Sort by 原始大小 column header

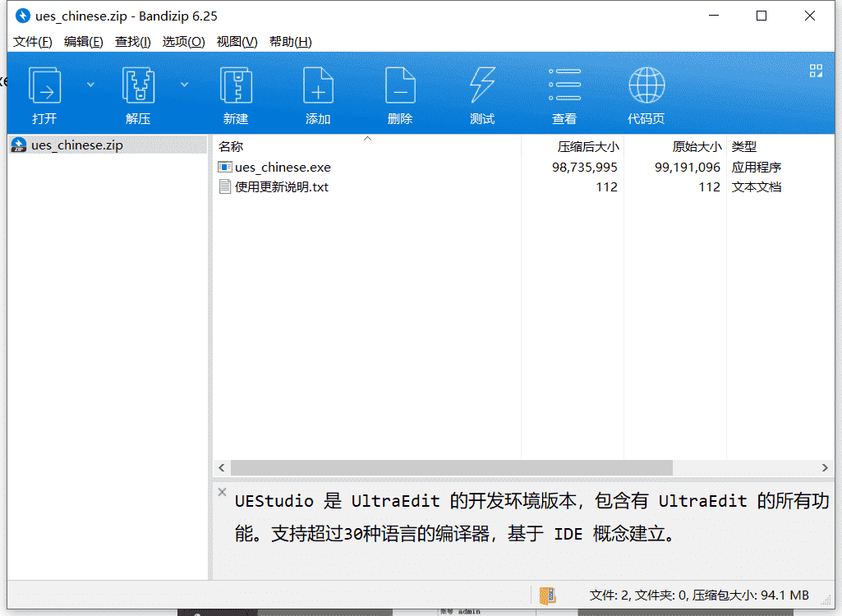[x=675, y=146]
